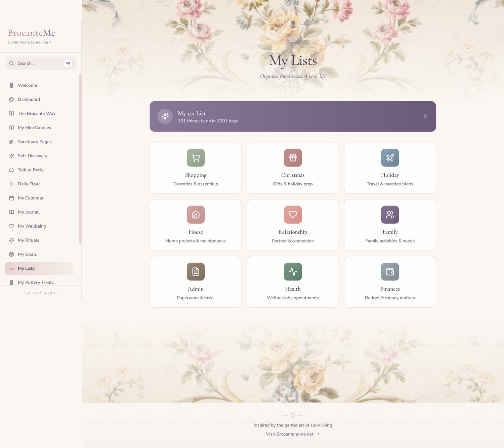The height and width of the screenshot is (448, 504).
Task: Open the Health list title
Action: pos(293,289)
